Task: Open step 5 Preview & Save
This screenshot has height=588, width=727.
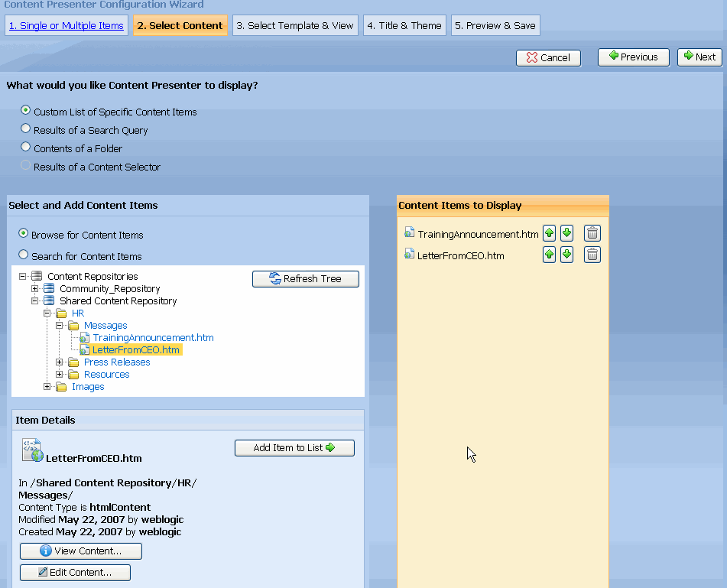Action: click(x=495, y=25)
